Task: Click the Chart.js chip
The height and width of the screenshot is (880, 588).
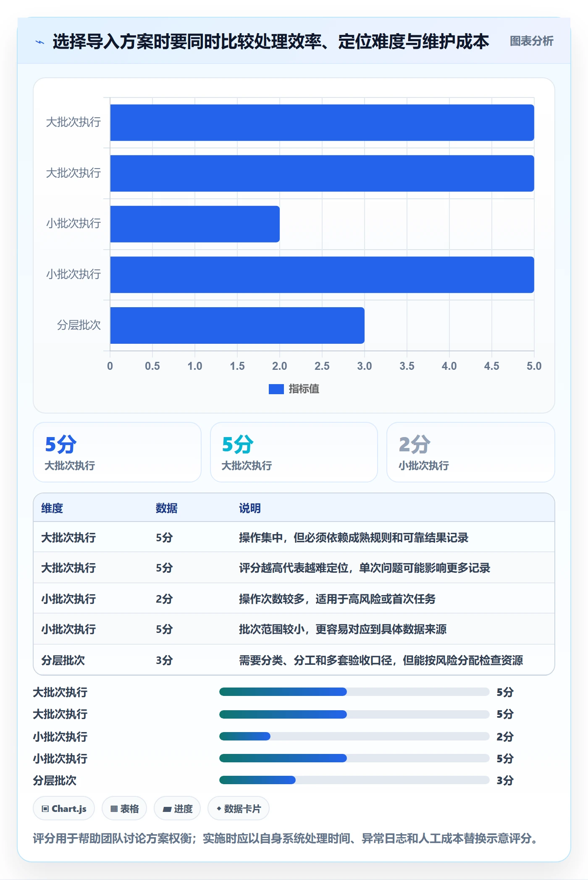Action: 64,809
